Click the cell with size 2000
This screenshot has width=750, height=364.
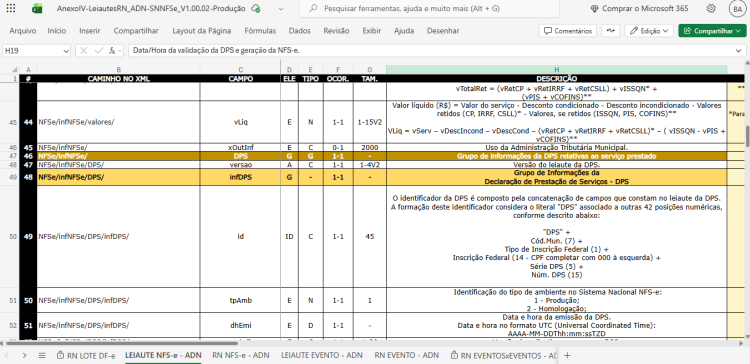370,147
